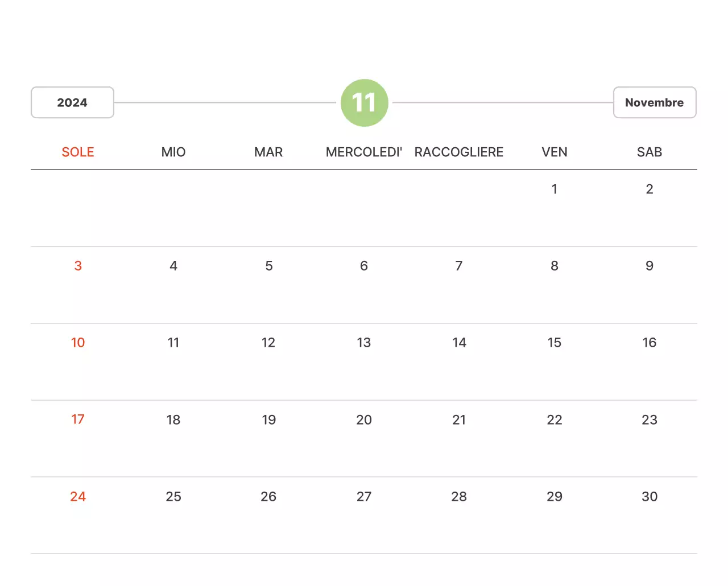Image resolution: width=728 pixels, height=586 pixels.
Task: Select Saturday the 2nd
Action: point(649,189)
